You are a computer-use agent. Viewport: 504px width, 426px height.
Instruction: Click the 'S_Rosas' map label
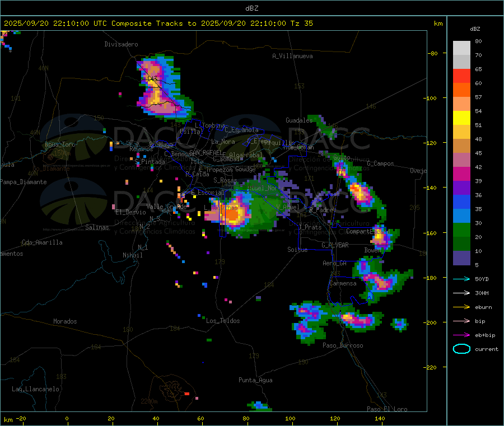pyautogui.click(x=225, y=180)
